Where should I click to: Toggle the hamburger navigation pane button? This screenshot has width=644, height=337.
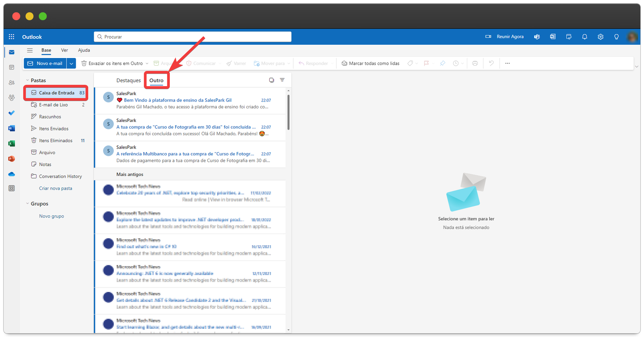[x=30, y=50]
